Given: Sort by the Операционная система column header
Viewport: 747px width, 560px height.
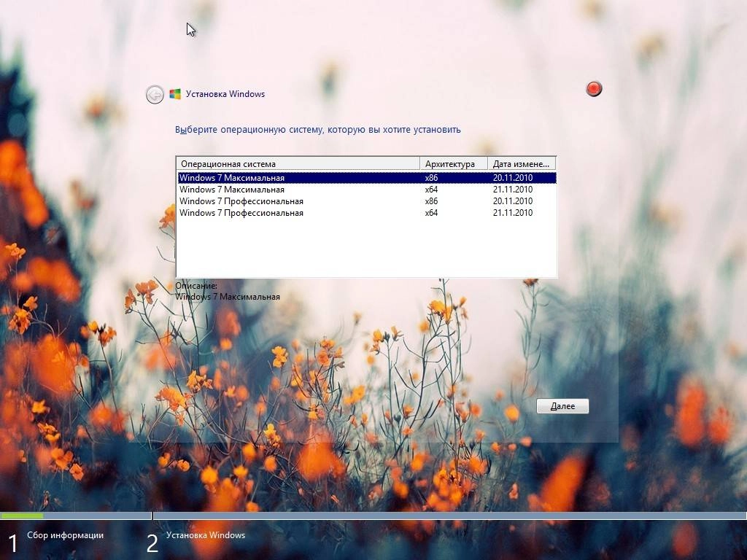Looking at the screenshot, I should (298, 164).
